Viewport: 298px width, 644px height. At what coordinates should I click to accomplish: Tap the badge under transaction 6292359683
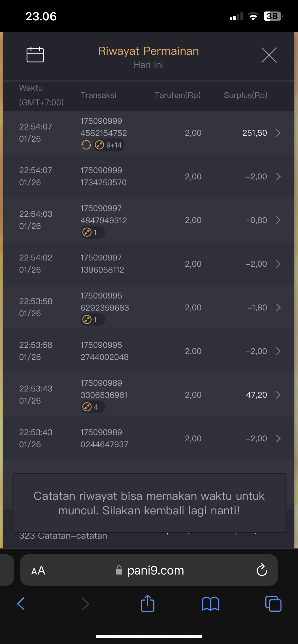pyautogui.click(x=92, y=320)
